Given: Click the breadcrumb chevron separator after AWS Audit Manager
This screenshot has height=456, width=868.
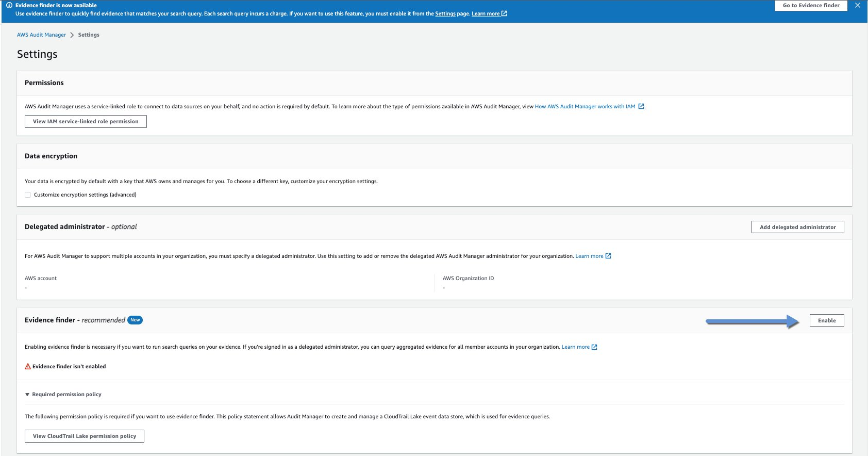Looking at the screenshot, I should click(72, 35).
